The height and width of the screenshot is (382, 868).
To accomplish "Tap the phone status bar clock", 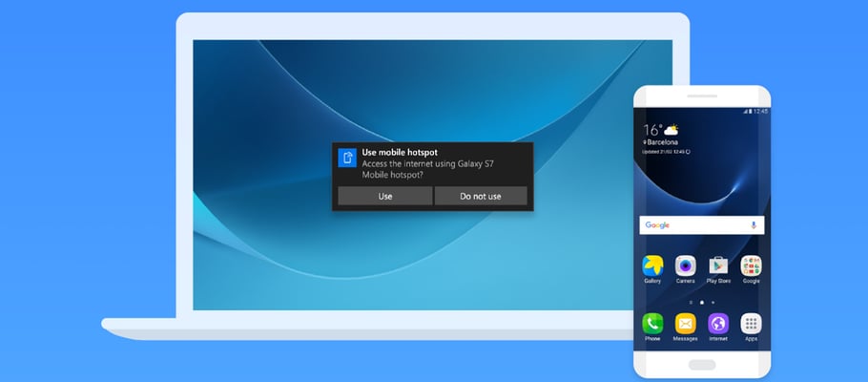I will pyautogui.click(x=760, y=112).
